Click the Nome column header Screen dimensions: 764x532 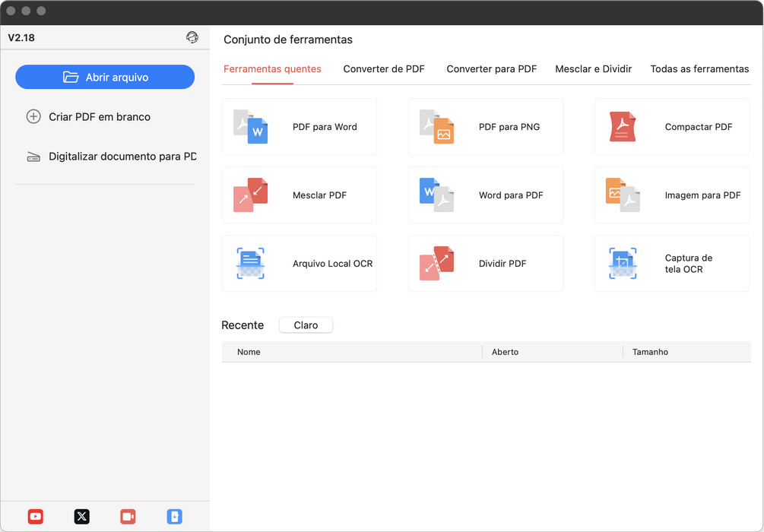click(249, 352)
